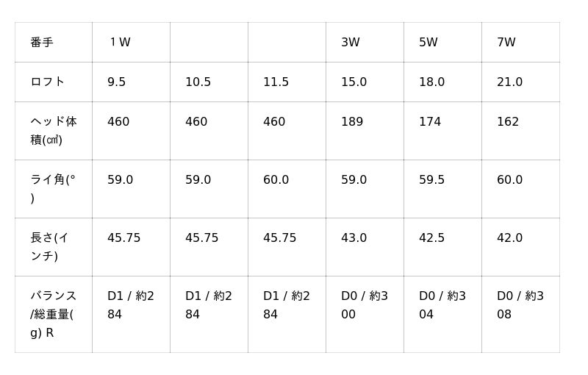Click the 長さ(インチ) row label
Screen dimensions: 588x375
(x=53, y=246)
